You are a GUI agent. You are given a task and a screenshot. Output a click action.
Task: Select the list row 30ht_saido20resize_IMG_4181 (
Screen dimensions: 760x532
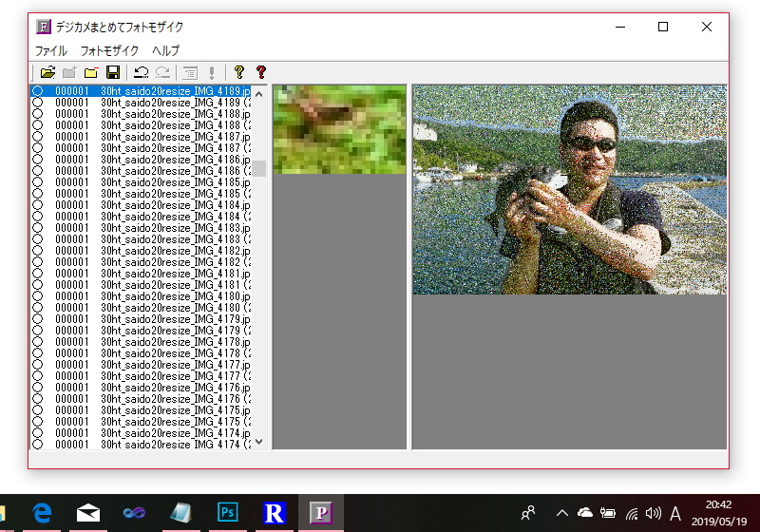coord(141,285)
